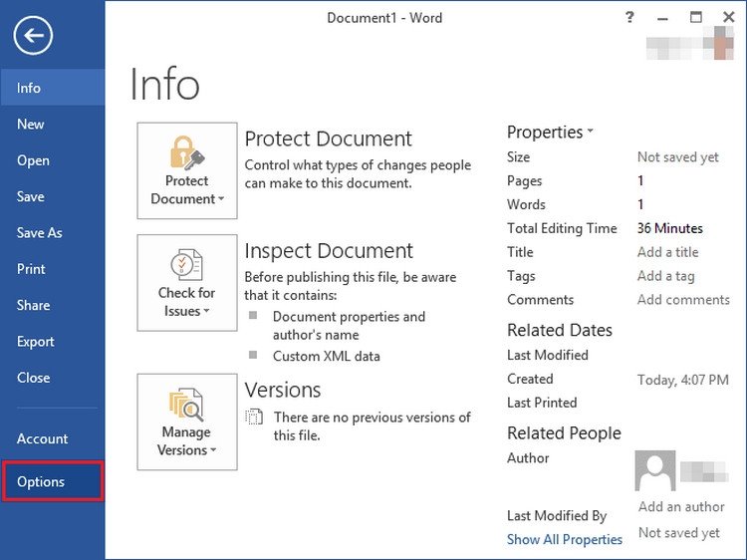Click the Related People heading
Screen dimensions: 747x560
tap(564, 432)
